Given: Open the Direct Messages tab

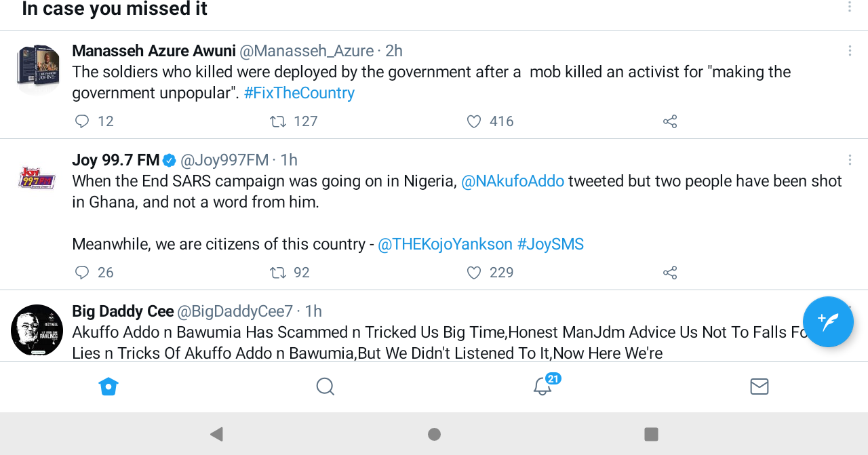Looking at the screenshot, I should 759,387.
